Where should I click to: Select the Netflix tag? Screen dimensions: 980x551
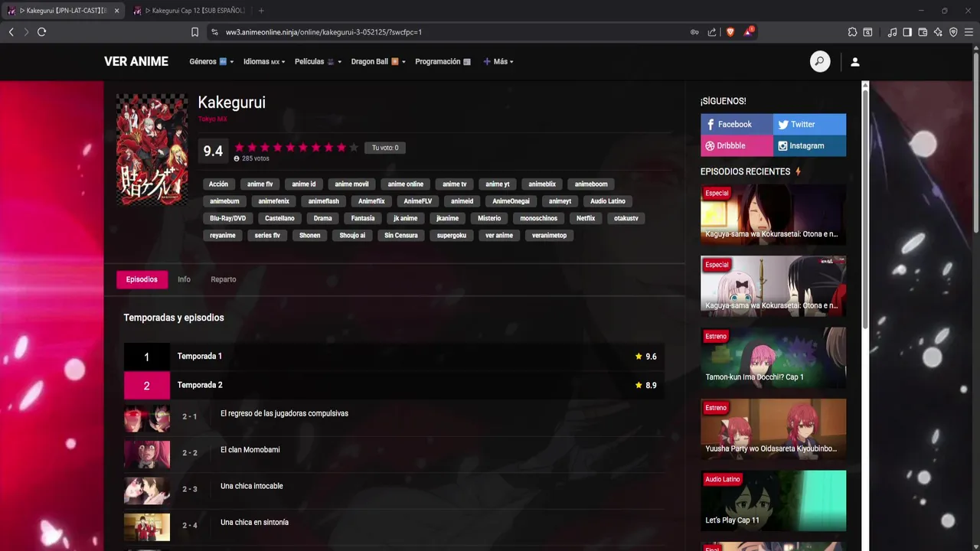[x=586, y=218]
